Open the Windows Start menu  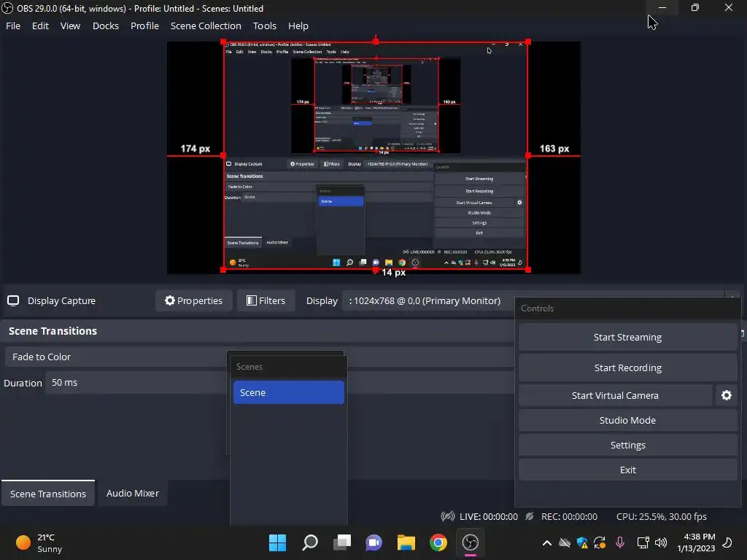click(x=277, y=542)
